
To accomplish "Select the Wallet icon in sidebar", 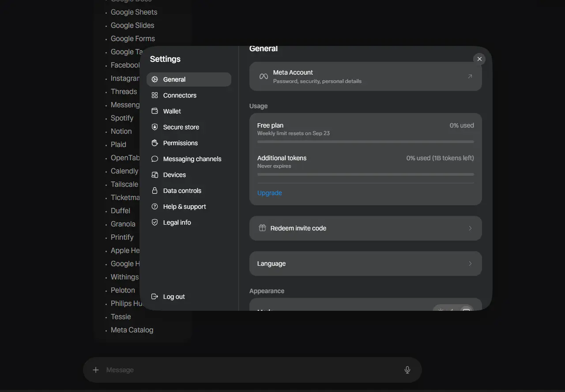I will (x=154, y=111).
